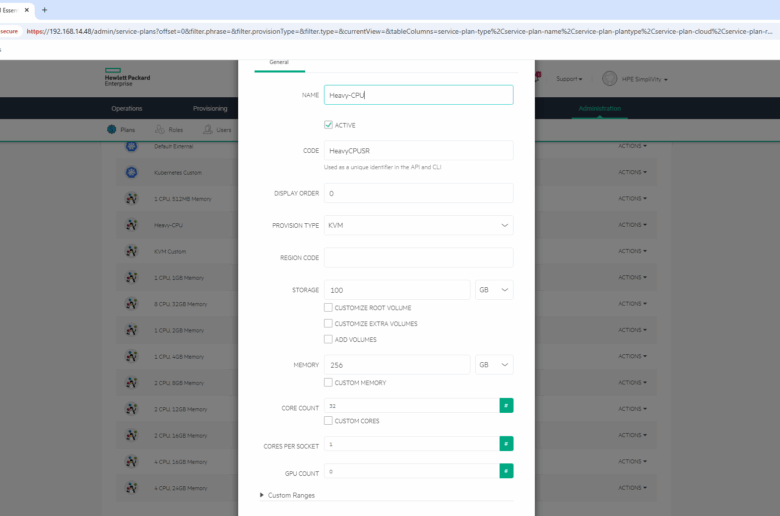Viewport: 780px width, 516px height.
Task: Click the HPE SimpliVity user avatar icon
Action: tap(609, 79)
